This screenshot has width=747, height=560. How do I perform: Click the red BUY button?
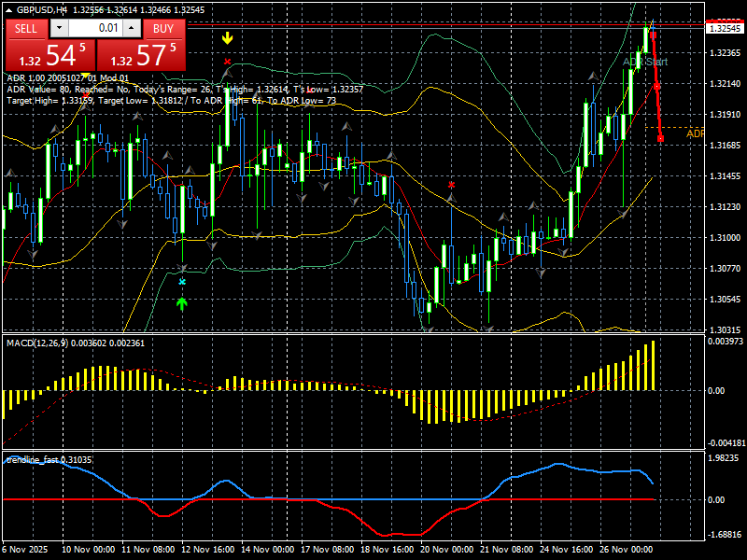tap(164, 29)
